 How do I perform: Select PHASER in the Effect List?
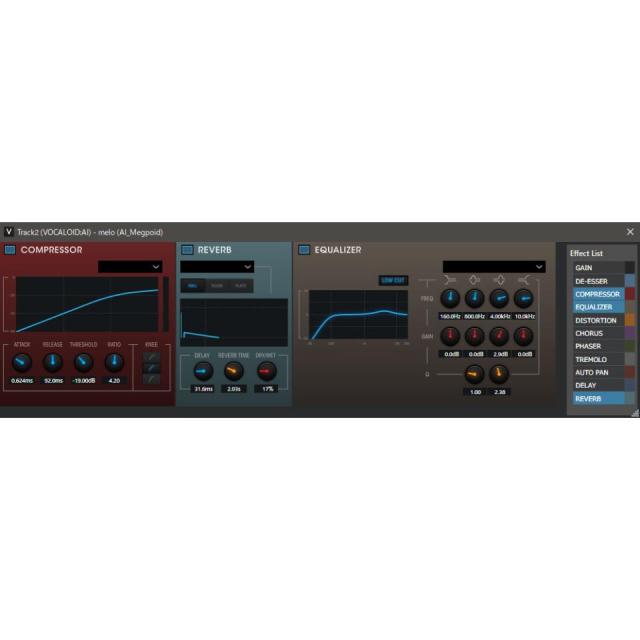point(599,346)
